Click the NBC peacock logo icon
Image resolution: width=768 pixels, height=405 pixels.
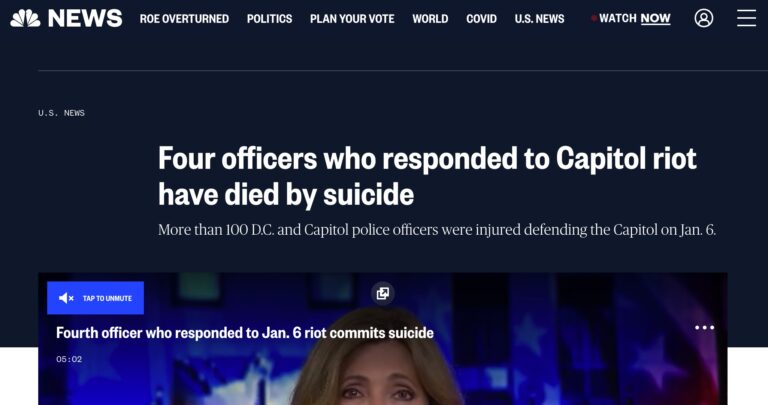click(x=25, y=19)
